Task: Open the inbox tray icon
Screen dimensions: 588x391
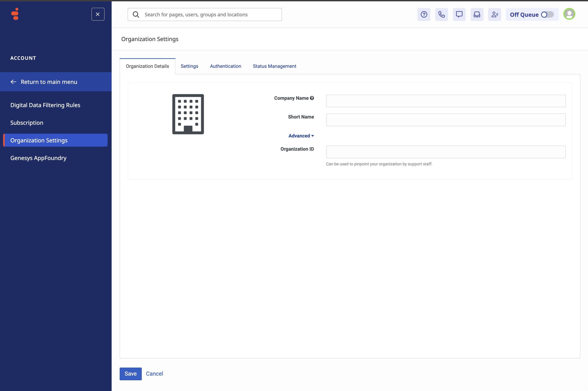Action: point(477,15)
